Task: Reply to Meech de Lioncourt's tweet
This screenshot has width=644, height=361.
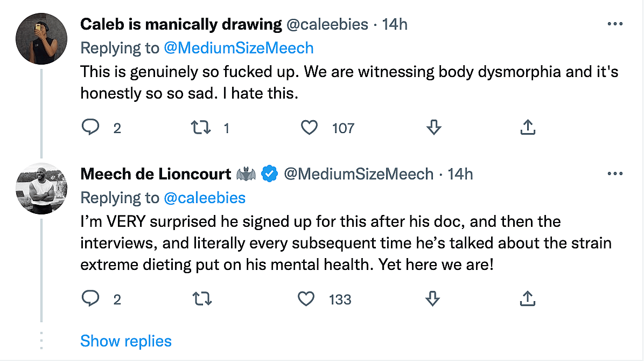Action: coord(90,298)
